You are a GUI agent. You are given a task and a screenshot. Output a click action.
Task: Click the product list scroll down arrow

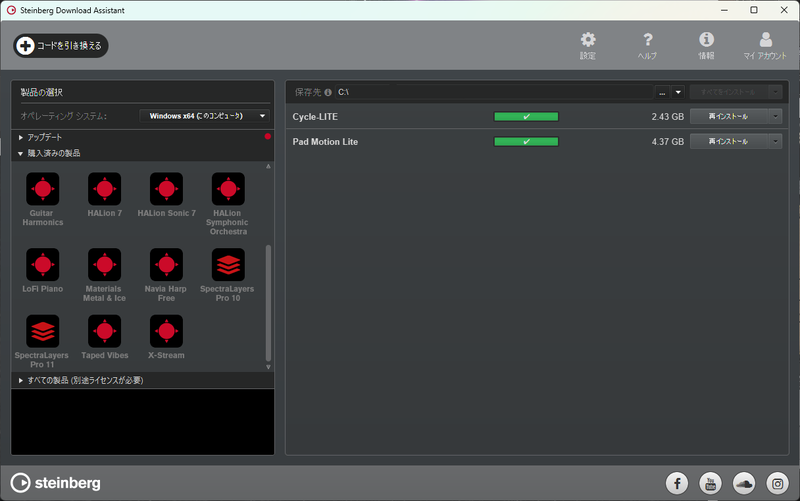point(268,367)
